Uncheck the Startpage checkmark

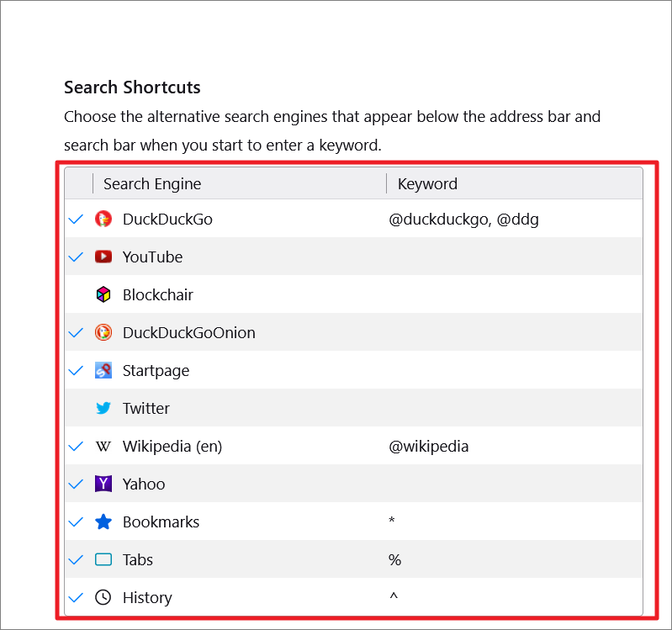[76, 370]
